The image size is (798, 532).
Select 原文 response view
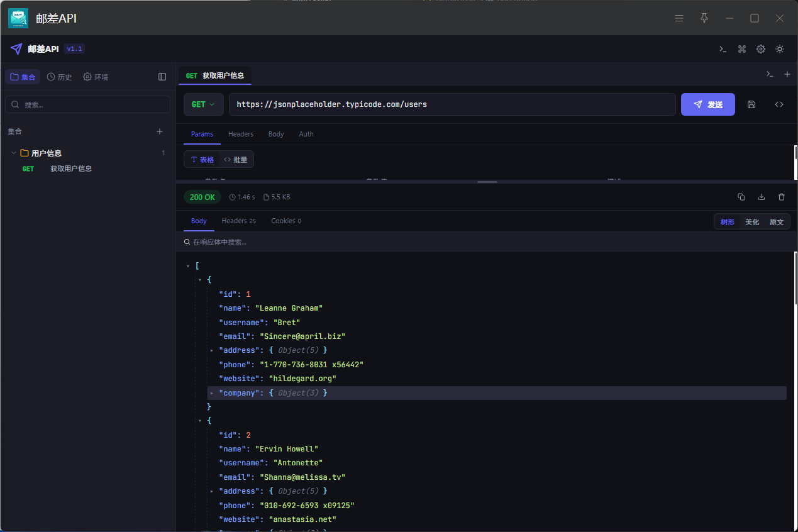[x=777, y=221]
